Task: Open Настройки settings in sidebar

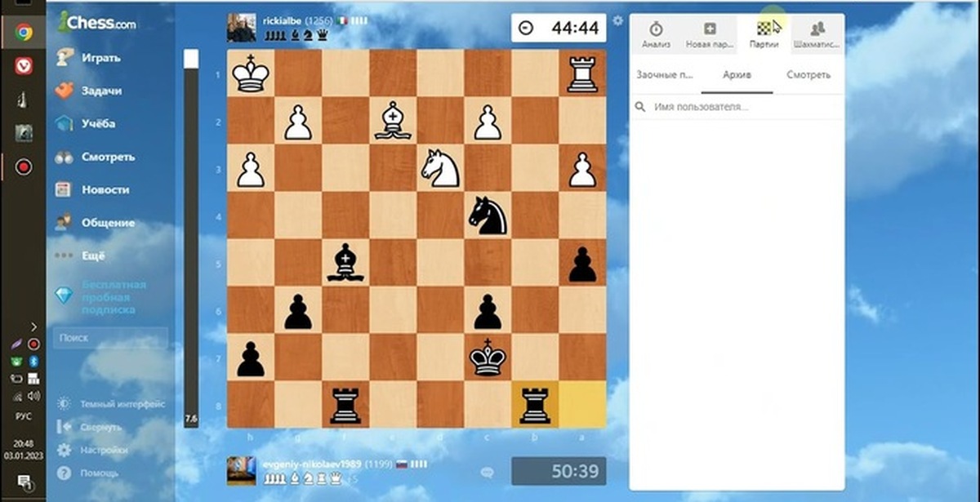Action: (91, 450)
